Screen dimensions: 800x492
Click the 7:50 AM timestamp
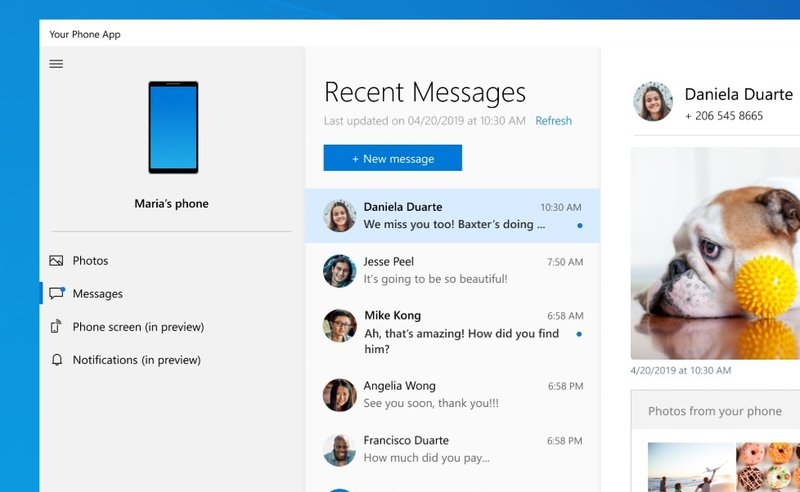565,262
